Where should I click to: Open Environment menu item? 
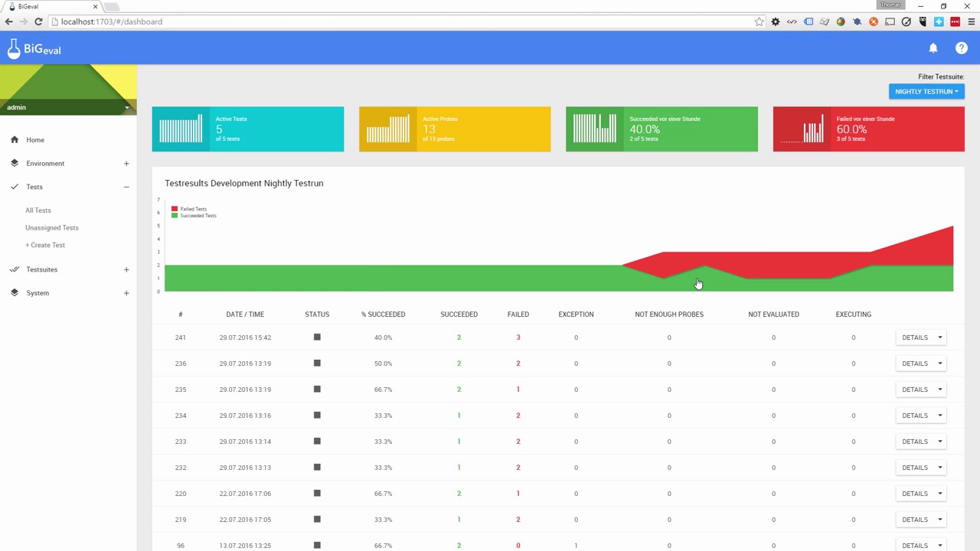point(45,163)
